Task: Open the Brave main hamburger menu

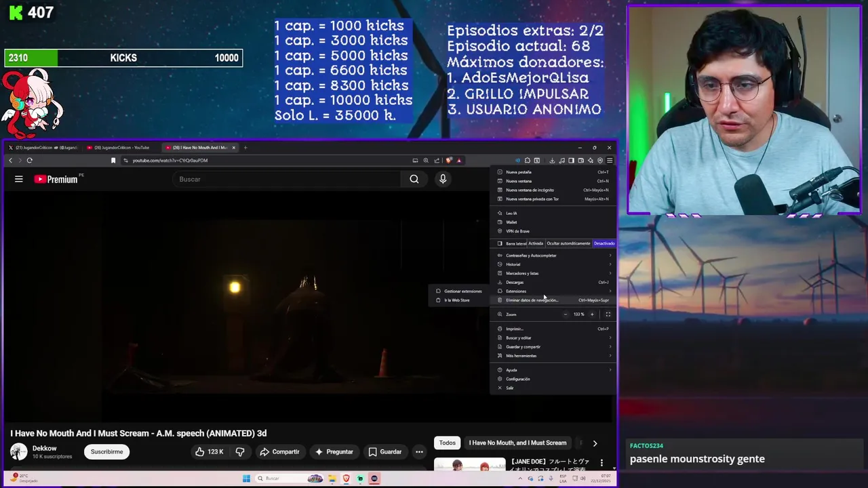Action: coord(610,161)
